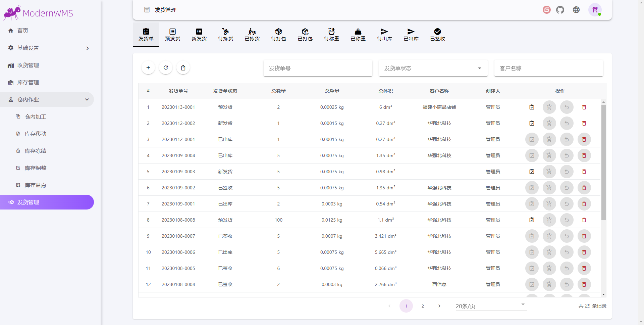
Task: Click the refresh table icon
Action: 166,68
